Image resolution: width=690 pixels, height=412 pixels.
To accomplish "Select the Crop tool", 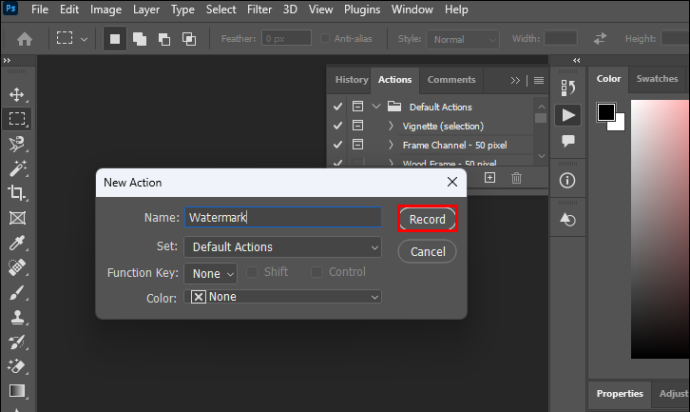I will tap(17, 193).
